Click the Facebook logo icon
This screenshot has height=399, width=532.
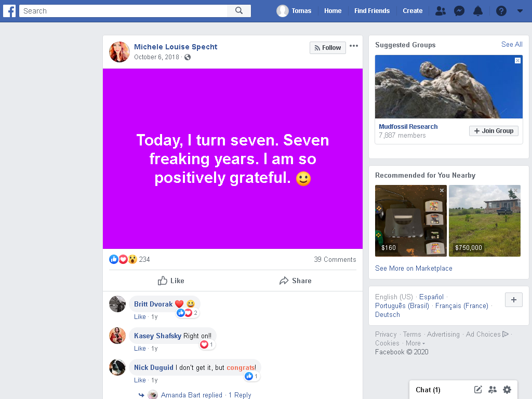[x=9, y=11]
